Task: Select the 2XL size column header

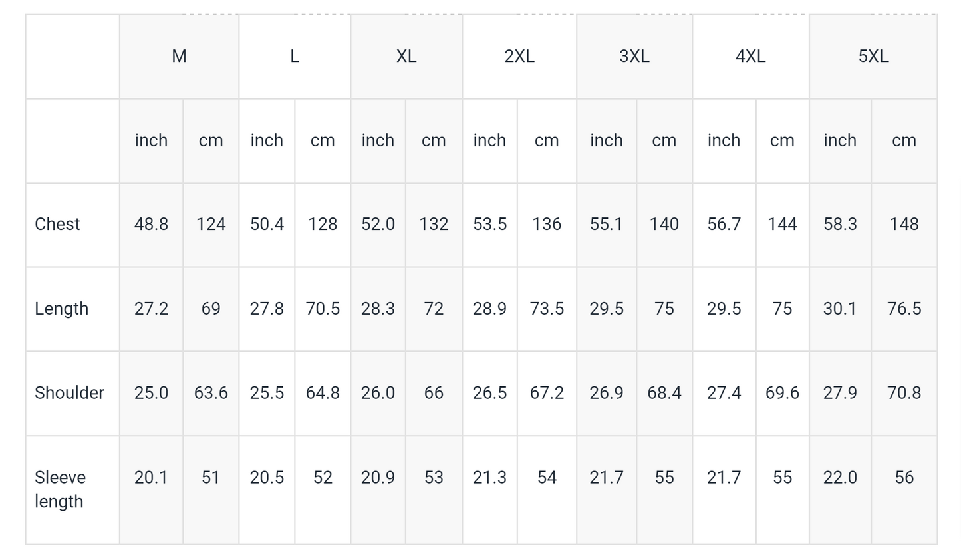Action: (519, 57)
